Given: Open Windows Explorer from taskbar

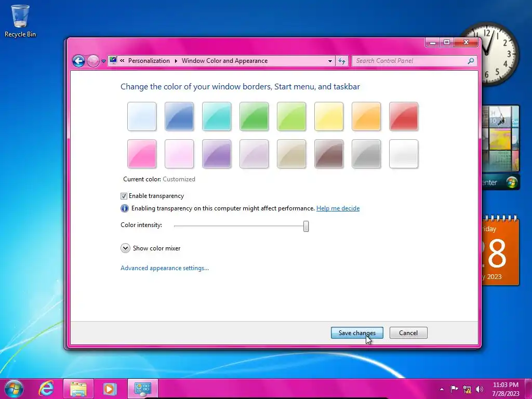Looking at the screenshot, I should (x=78, y=389).
